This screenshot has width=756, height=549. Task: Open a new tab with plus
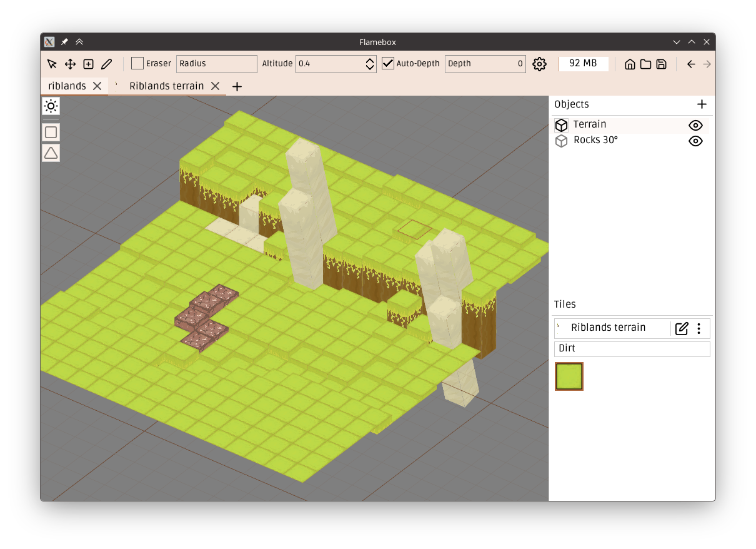[237, 87]
